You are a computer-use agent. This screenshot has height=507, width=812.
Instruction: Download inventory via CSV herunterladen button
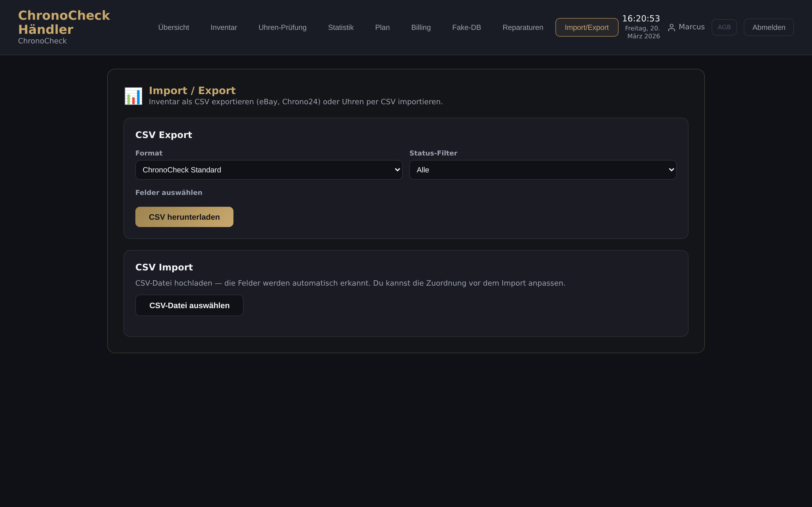click(184, 217)
